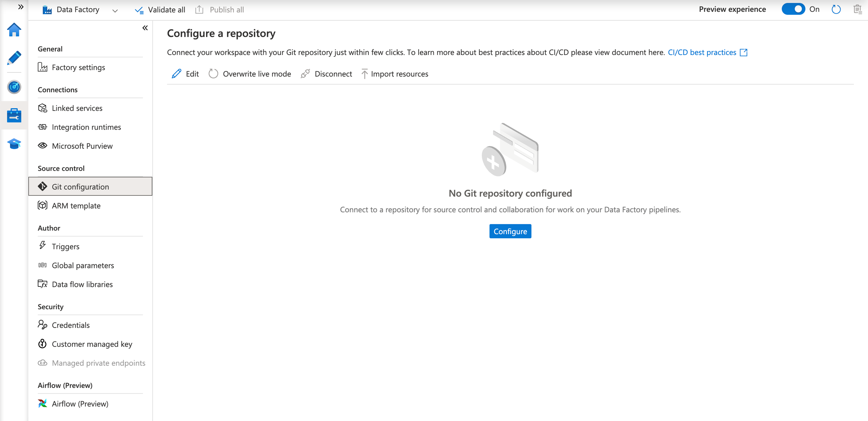Open the Monitor gauge icon

point(14,87)
